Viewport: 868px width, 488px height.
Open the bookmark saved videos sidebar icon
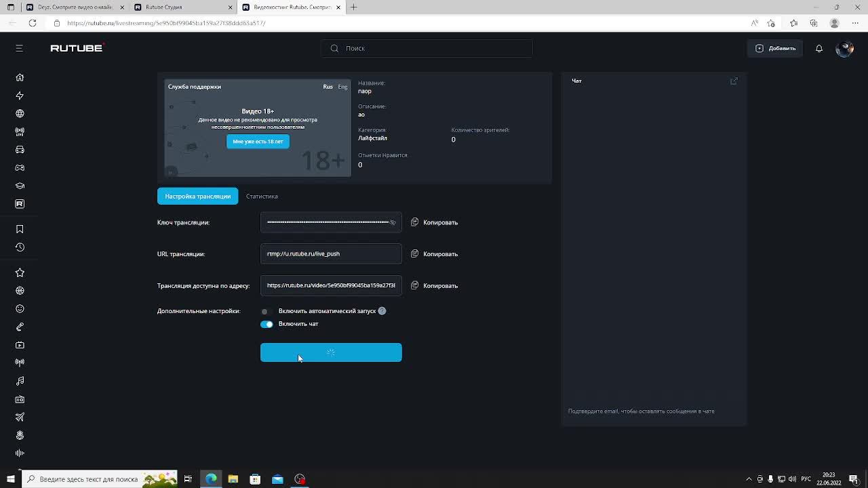pyautogui.click(x=20, y=229)
